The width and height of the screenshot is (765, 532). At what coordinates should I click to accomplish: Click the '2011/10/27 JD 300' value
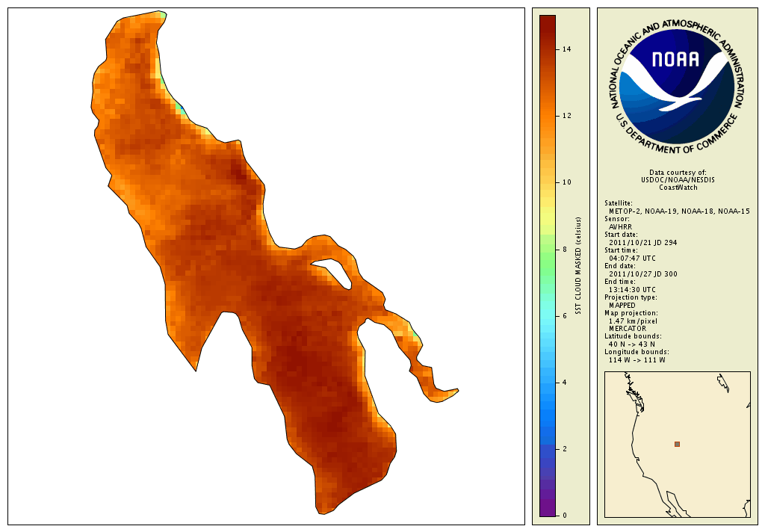[643, 273]
